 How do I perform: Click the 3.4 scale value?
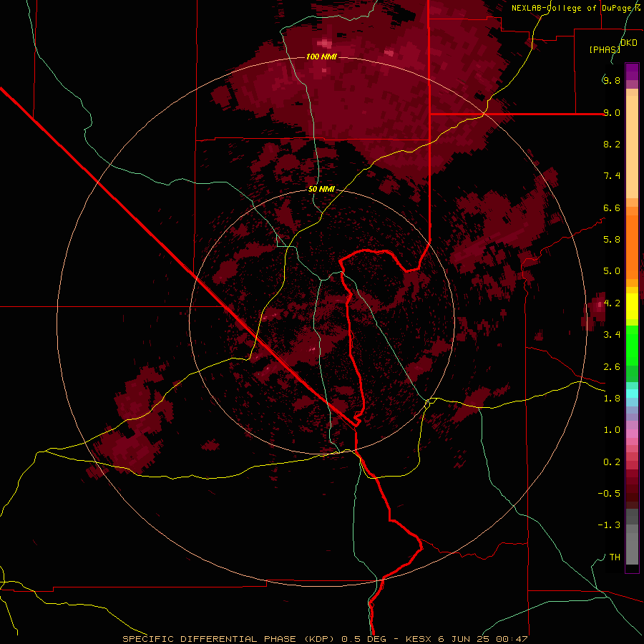[x=612, y=335]
